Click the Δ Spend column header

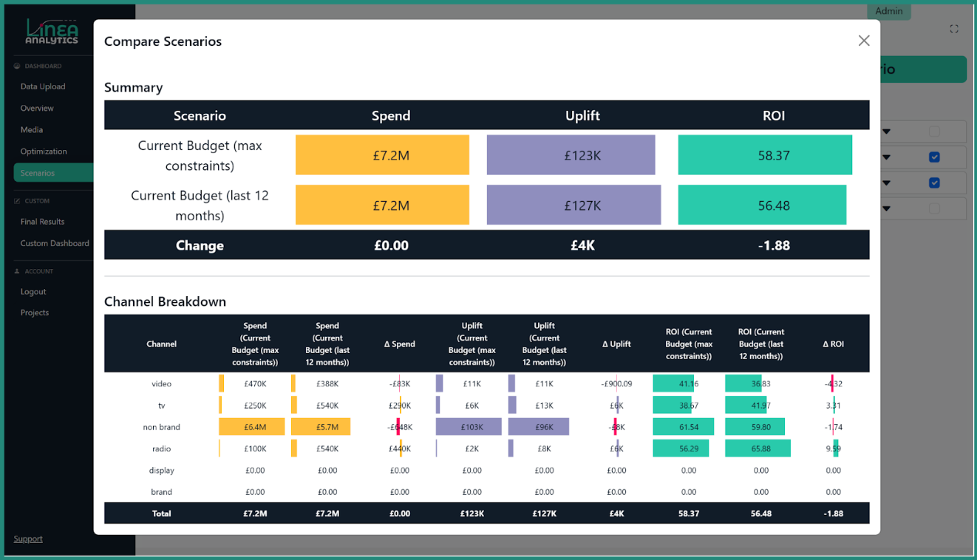pos(399,344)
